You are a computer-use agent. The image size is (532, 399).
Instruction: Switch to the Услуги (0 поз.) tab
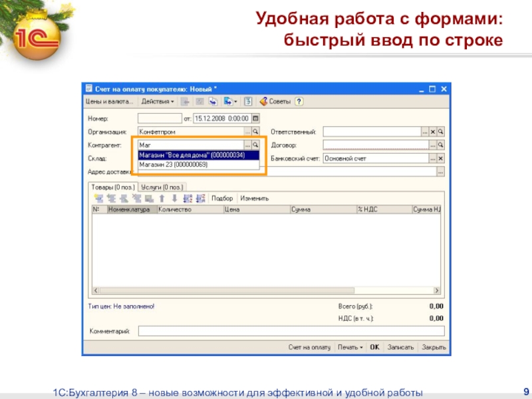coord(162,188)
